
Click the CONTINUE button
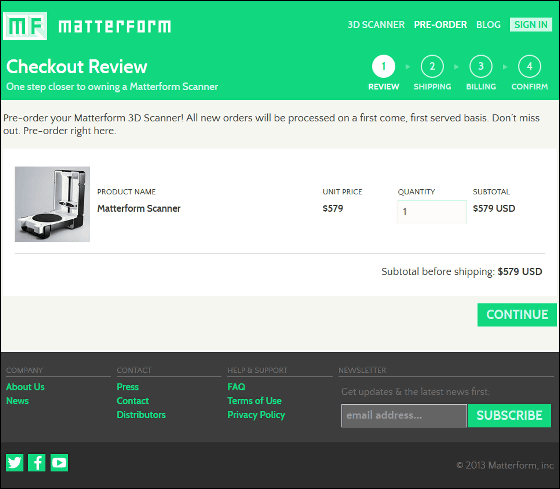point(517,315)
